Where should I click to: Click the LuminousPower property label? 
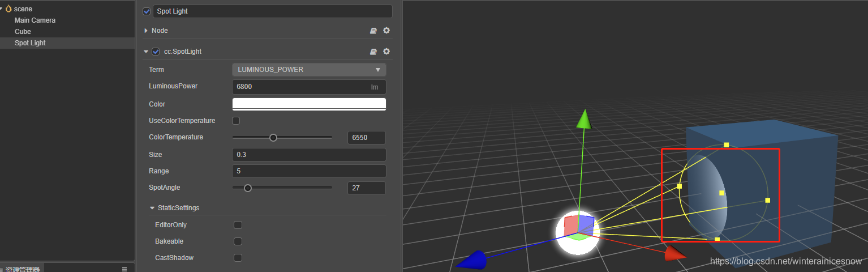173,86
